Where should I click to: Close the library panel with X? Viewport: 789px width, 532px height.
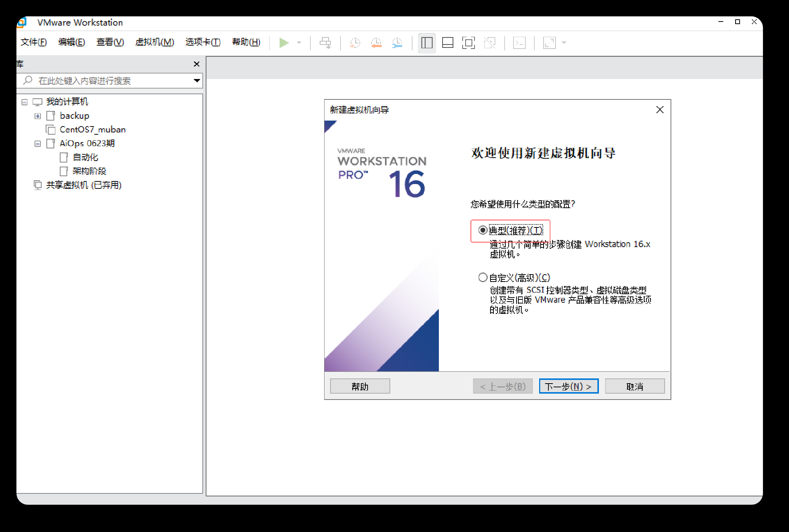pyautogui.click(x=197, y=64)
